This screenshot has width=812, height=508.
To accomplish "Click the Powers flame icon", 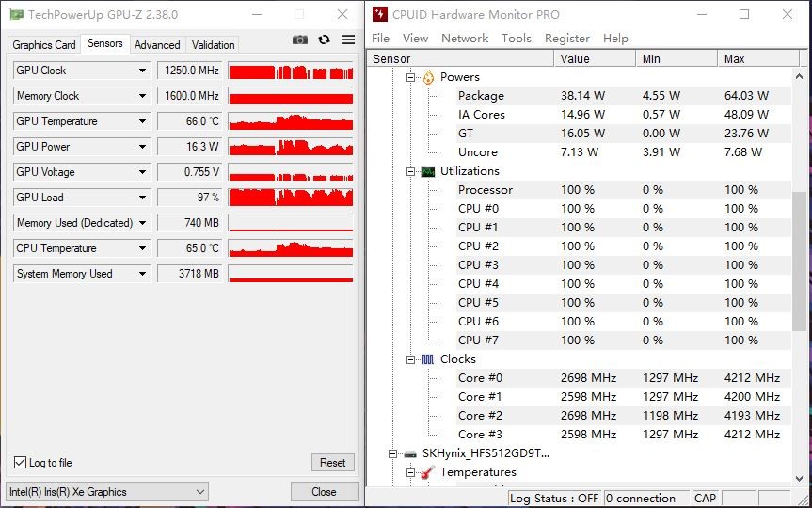I will point(428,78).
